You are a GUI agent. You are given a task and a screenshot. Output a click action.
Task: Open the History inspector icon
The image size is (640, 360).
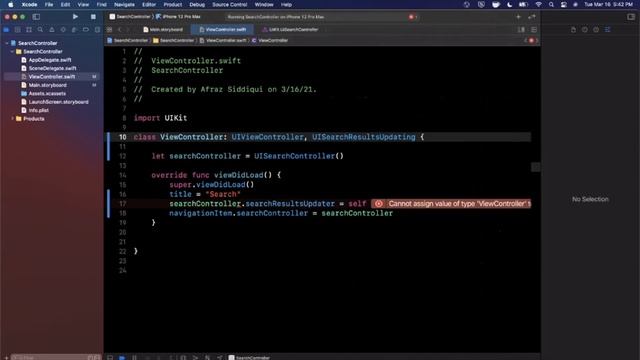584,30
